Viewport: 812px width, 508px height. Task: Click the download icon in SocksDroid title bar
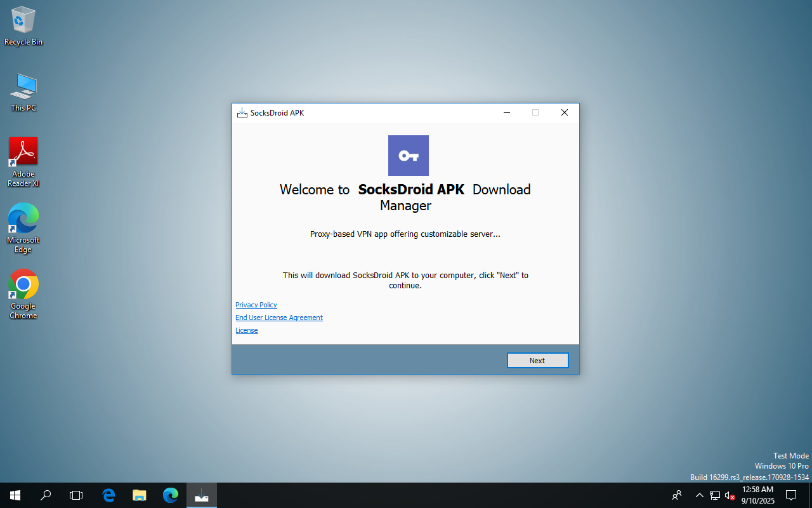pos(242,113)
